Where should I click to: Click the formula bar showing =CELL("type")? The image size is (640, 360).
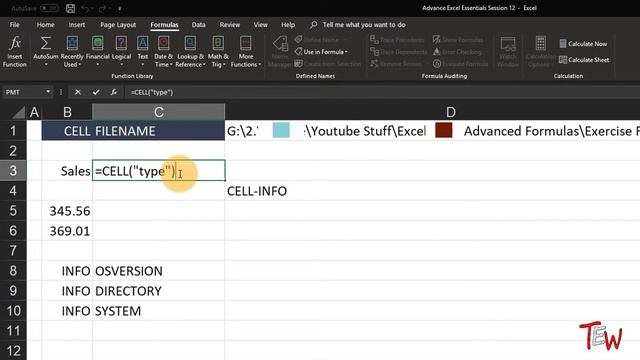[382, 92]
